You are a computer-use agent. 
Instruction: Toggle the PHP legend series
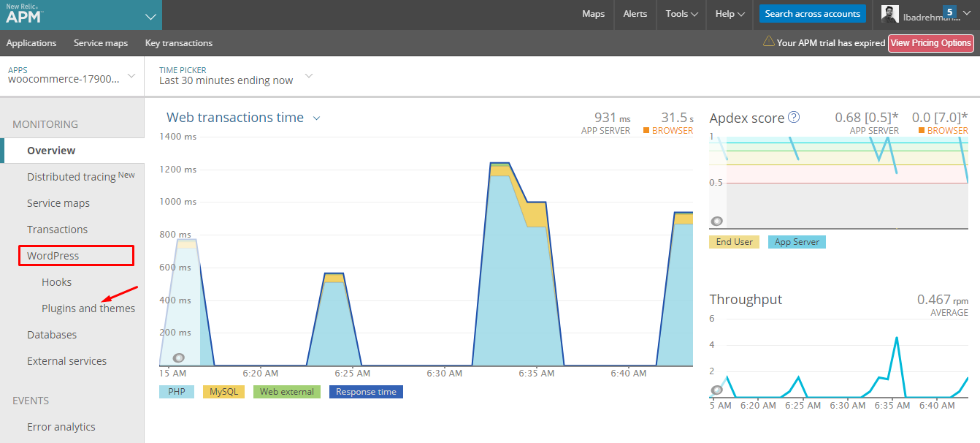tap(177, 392)
